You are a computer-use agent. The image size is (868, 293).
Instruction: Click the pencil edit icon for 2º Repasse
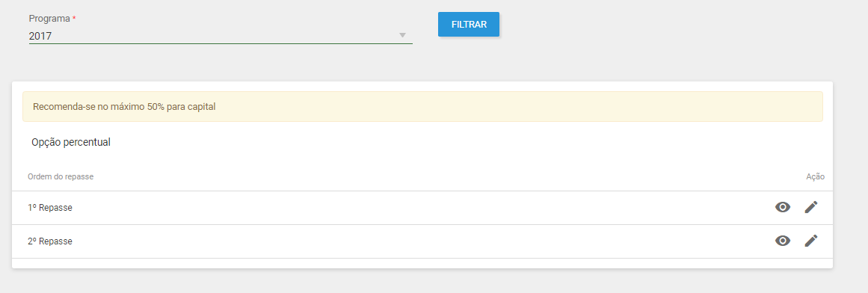click(811, 241)
